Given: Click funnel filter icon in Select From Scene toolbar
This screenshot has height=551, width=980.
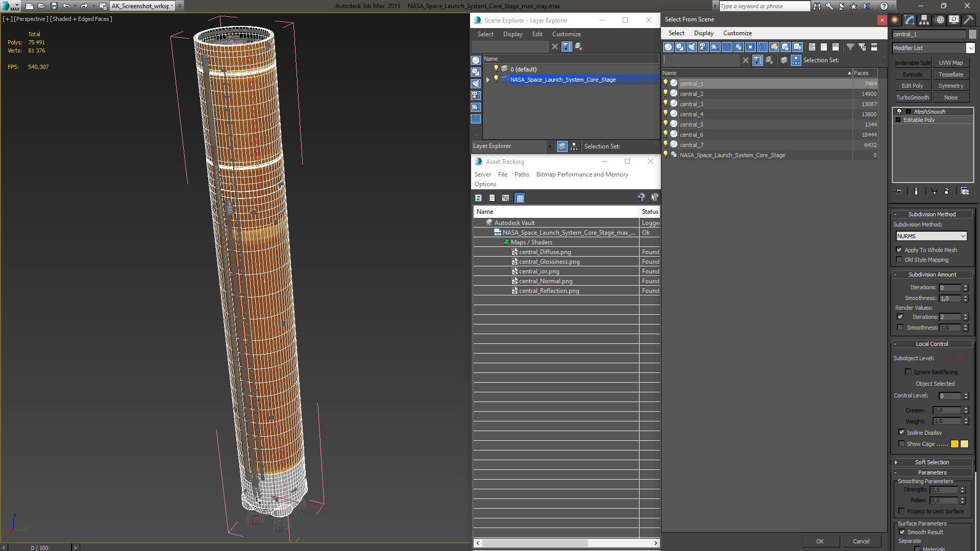Looking at the screenshot, I should click(x=850, y=47).
